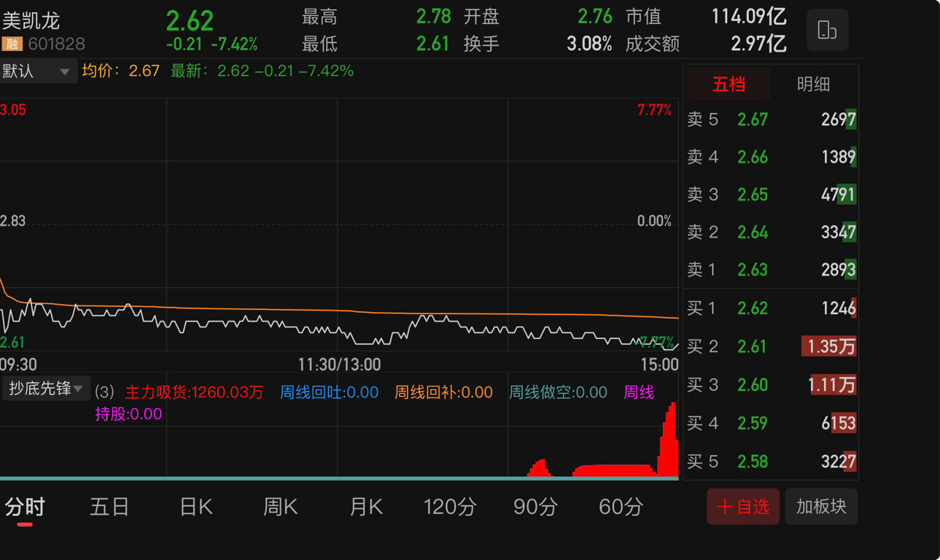
Task: Click the 均价: 2.67 label
Action: click(x=120, y=71)
